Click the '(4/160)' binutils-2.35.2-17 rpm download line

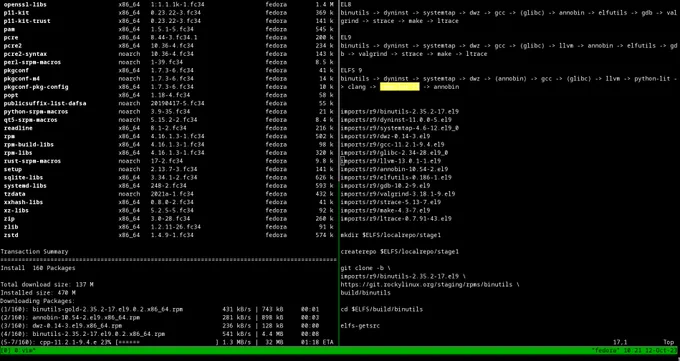point(160,334)
